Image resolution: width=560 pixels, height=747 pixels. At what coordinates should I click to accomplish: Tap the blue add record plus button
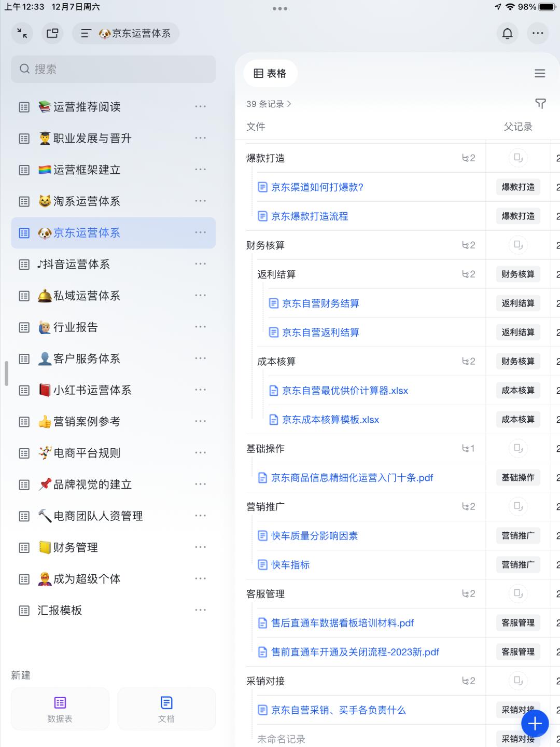click(535, 723)
